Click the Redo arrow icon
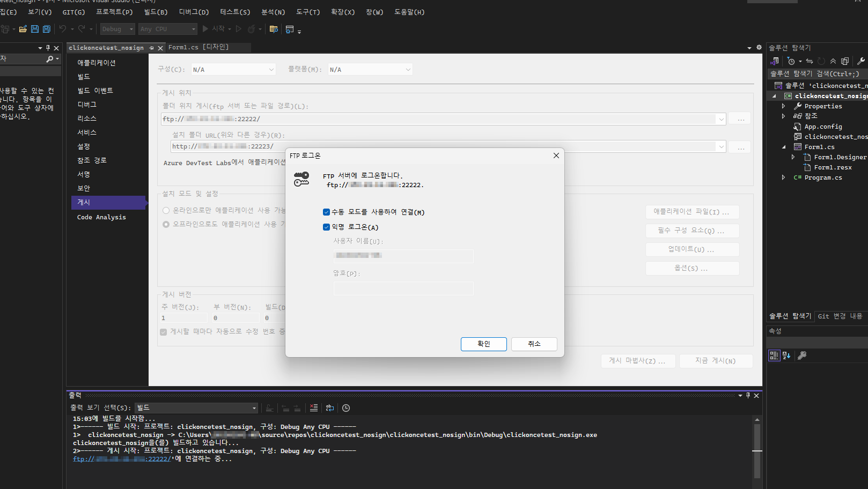 pos(82,29)
